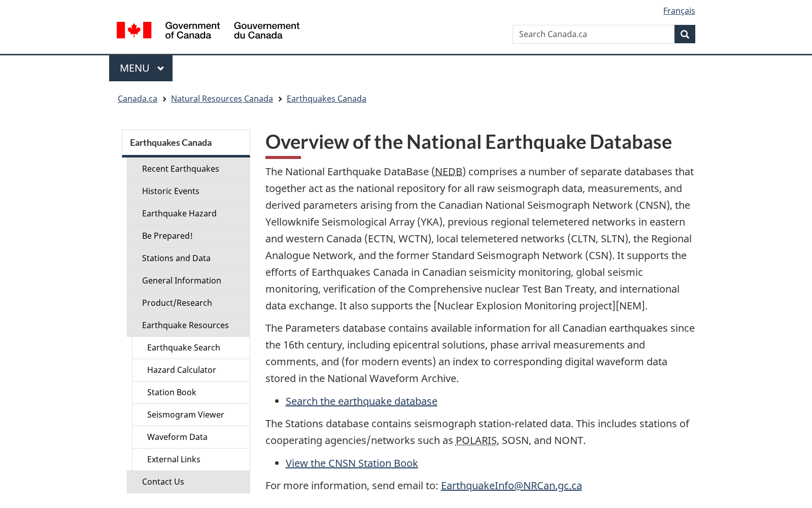
Task: Open Station Book in sidebar
Action: pos(191,392)
